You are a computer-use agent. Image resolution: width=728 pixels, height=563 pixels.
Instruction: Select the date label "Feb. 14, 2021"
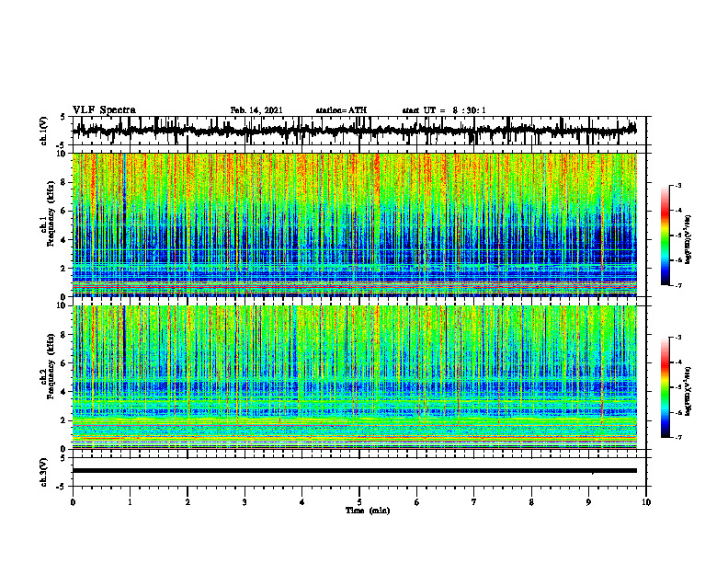(256, 110)
